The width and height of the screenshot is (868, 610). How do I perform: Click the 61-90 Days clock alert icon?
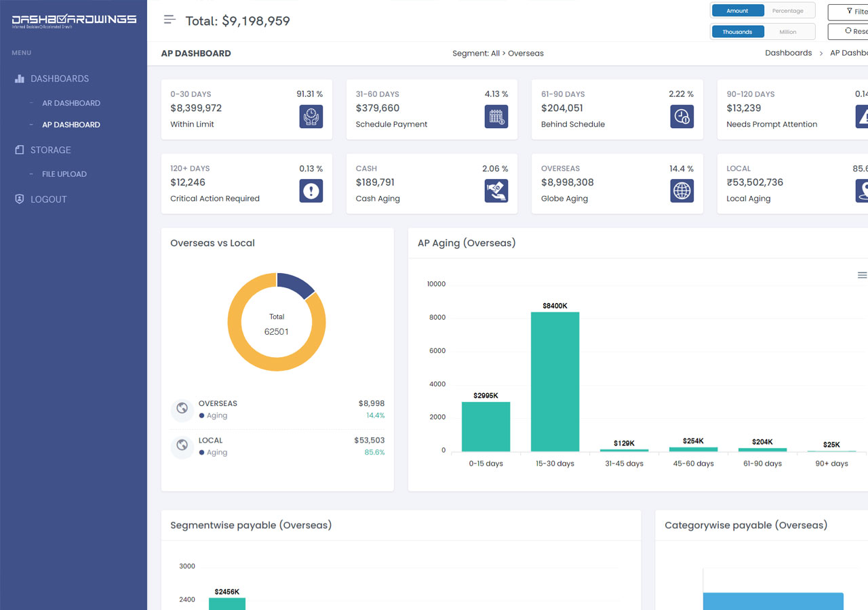pyautogui.click(x=682, y=117)
